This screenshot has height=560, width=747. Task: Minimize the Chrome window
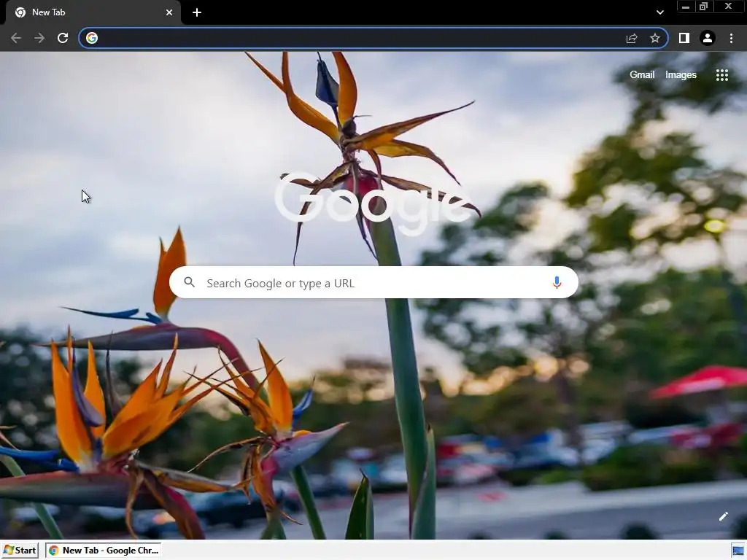point(686,7)
